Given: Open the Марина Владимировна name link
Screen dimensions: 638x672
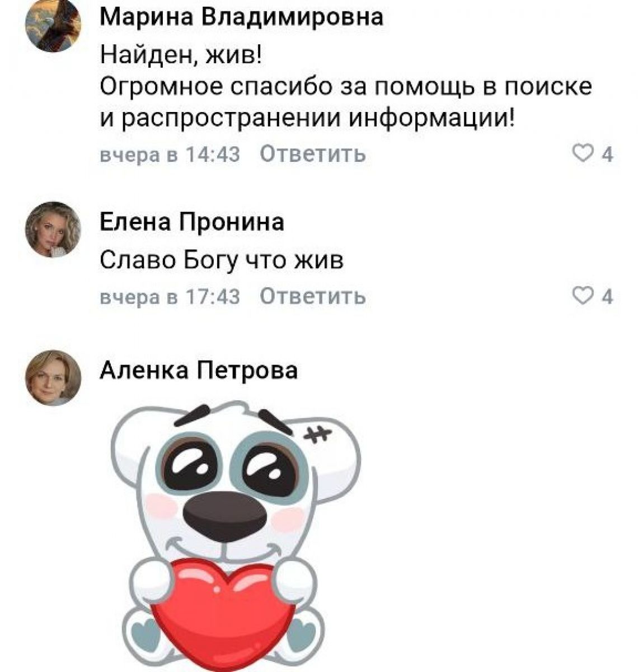Looking at the screenshot, I should [241, 17].
